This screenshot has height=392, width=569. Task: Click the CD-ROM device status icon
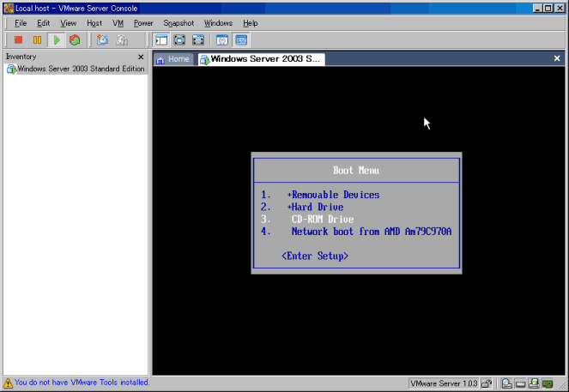pos(506,383)
